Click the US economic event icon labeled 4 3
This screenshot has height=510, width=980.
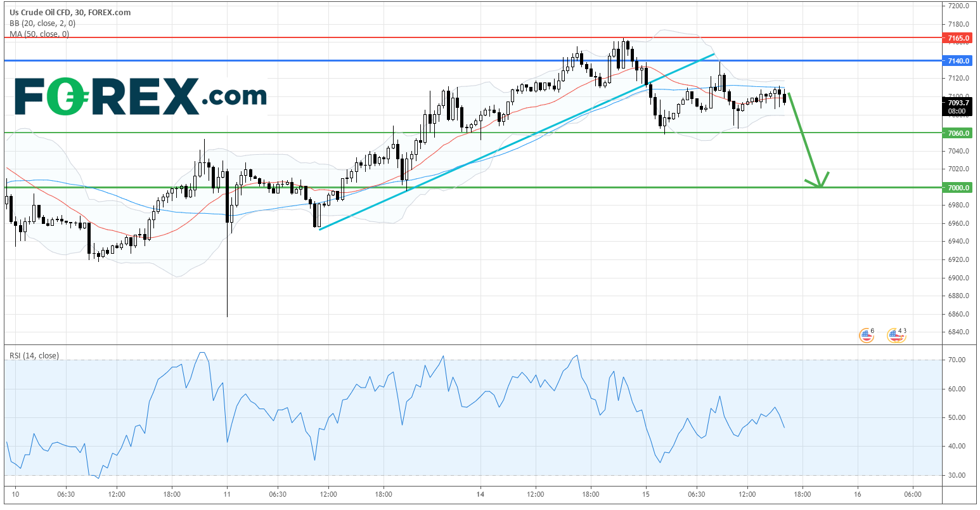896,335
